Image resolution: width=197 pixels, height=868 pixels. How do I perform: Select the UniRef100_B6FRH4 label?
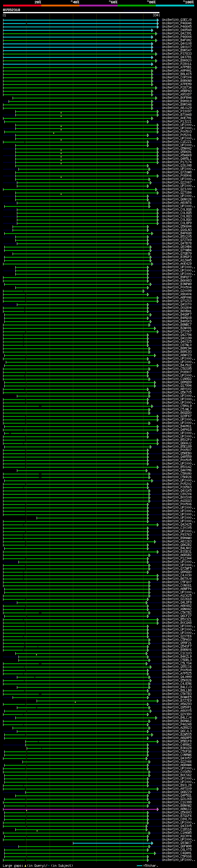tap(177, 98)
